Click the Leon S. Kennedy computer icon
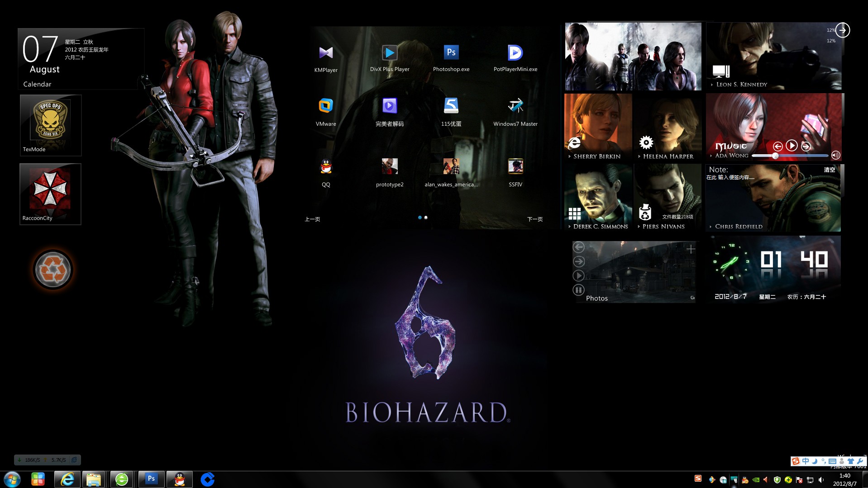 721,71
